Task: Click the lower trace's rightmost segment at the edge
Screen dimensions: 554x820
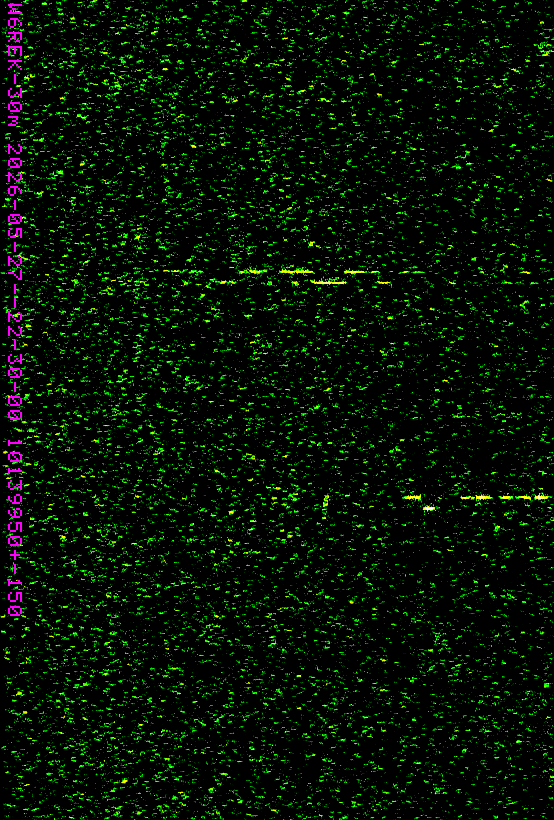Action: coord(542,497)
